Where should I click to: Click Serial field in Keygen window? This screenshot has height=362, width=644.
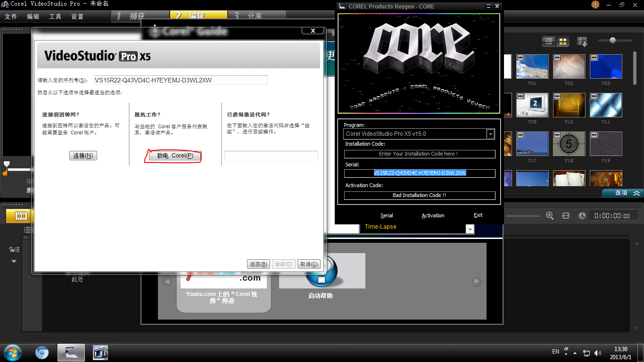pyautogui.click(x=420, y=173)
